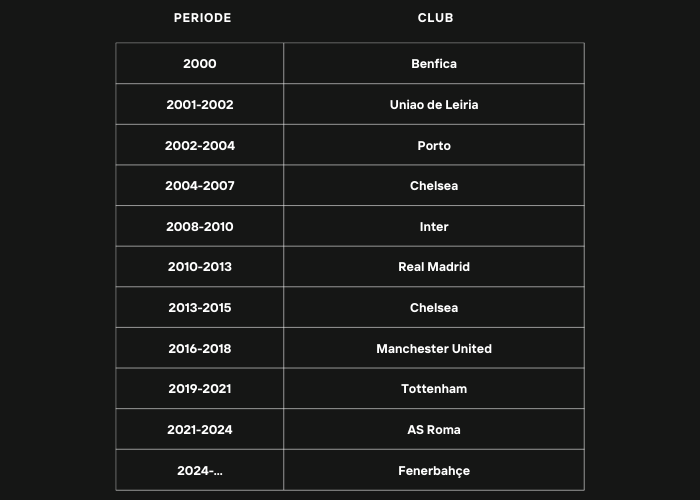Select the 2002-2004 period cell
700x500 pixels.
pos(200,145)
